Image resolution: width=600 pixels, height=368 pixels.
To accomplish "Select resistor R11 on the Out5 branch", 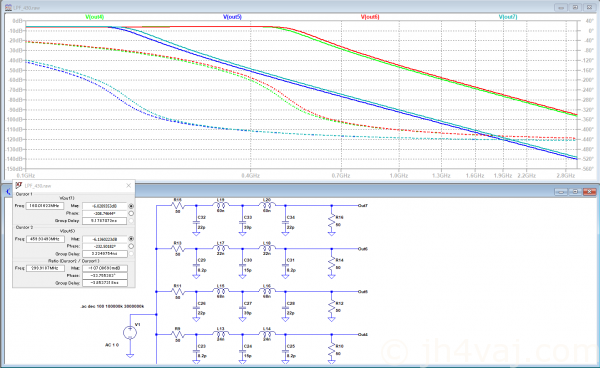I will pos(178,291).
